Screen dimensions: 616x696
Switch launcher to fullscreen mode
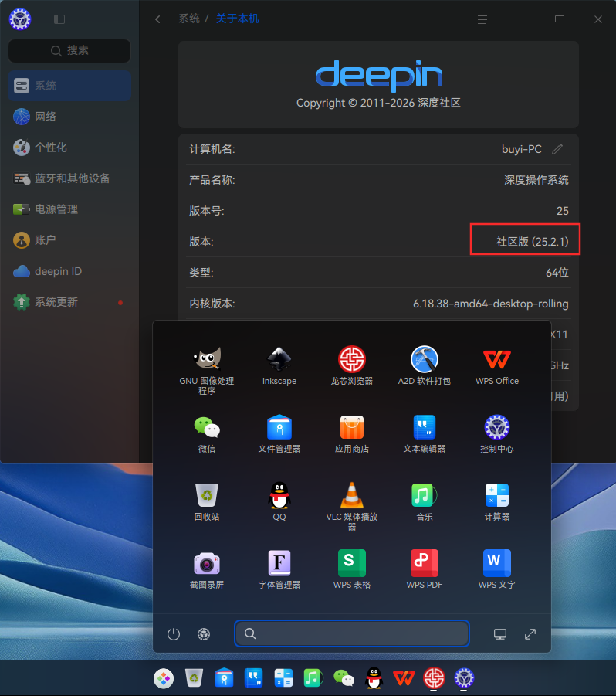click(530, 634)
